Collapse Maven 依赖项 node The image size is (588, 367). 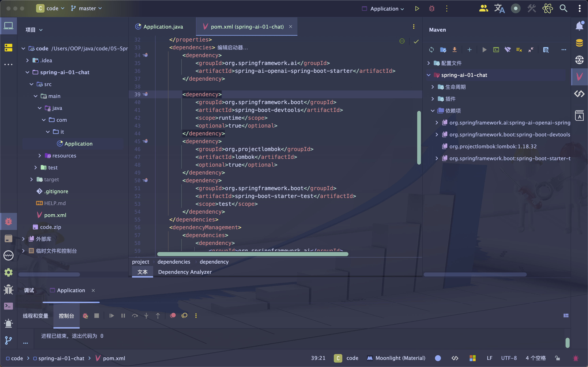coord(433,110)
